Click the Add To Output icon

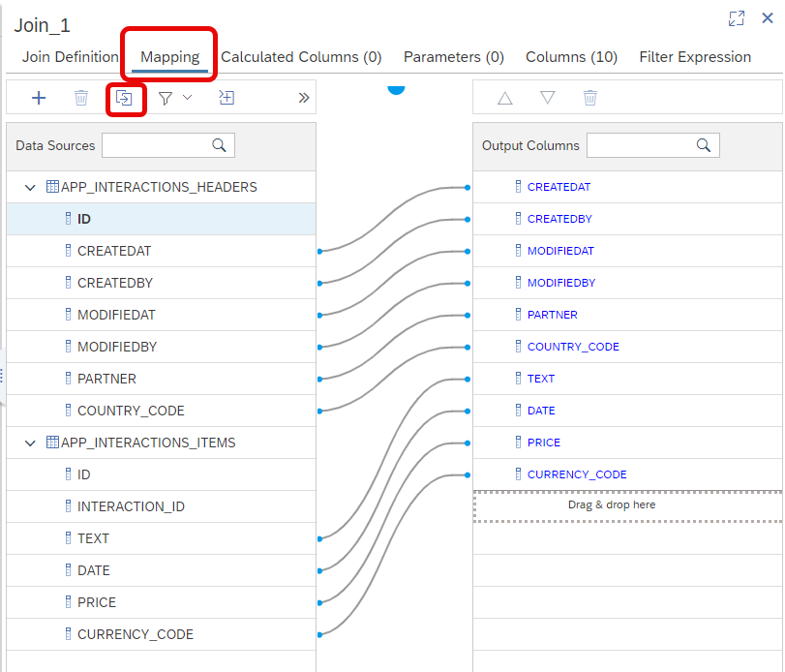(x=124, y=98)
